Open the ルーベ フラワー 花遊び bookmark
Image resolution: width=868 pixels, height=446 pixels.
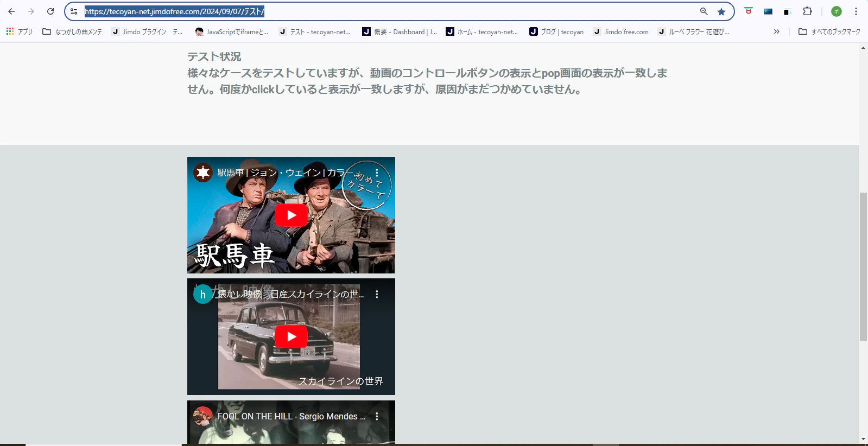(694, 32)
